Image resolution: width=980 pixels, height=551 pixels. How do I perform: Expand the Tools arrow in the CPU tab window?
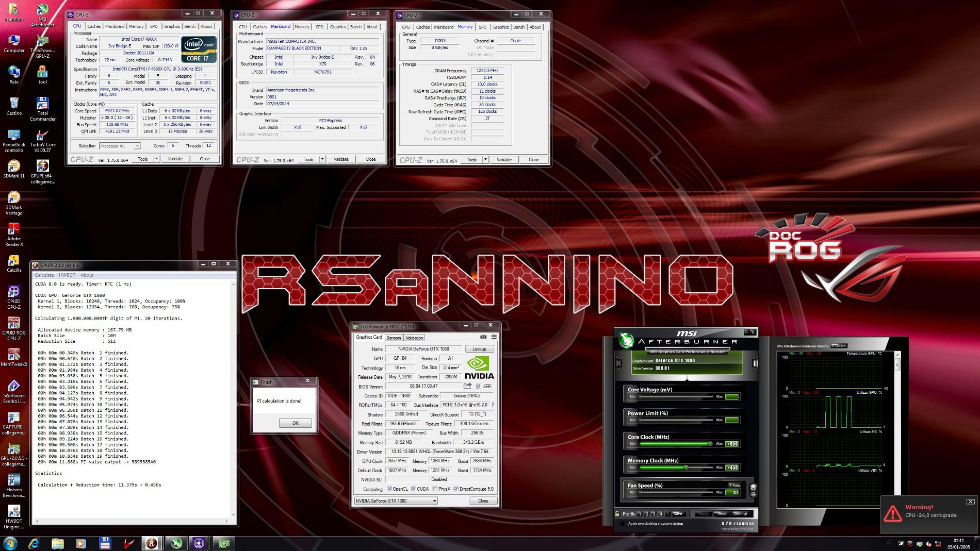click(157, 159)
